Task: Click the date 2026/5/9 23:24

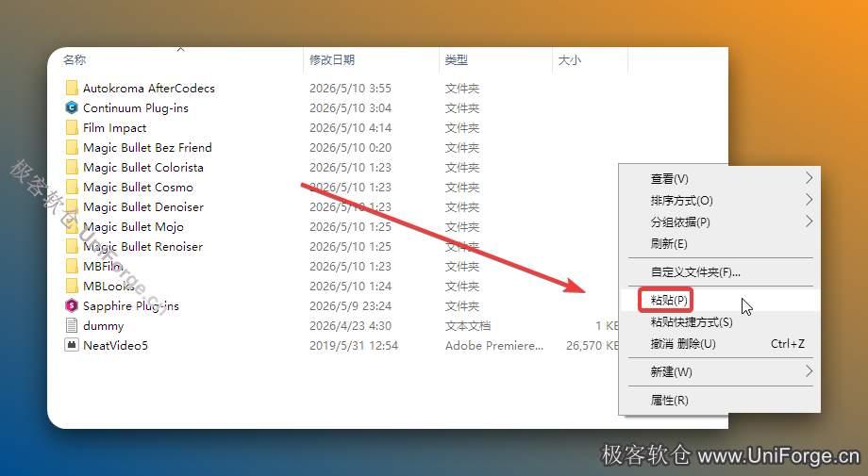Action: (350, 306)
